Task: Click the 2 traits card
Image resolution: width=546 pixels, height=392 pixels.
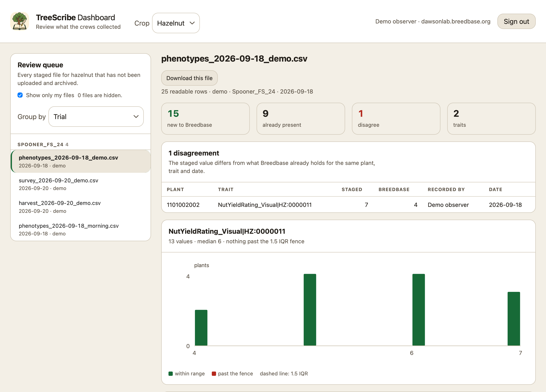Action: coord(491,119)
